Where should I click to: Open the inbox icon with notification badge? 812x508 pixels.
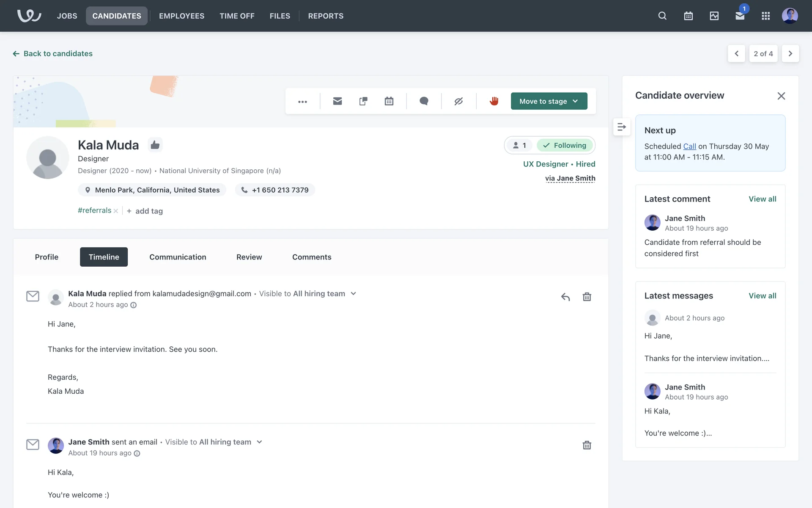(740, 16)
